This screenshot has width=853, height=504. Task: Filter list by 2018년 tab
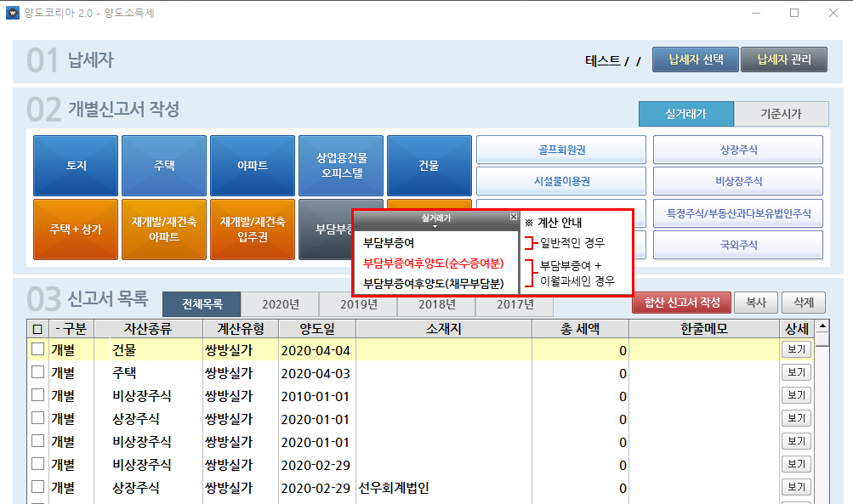point(437,304)
